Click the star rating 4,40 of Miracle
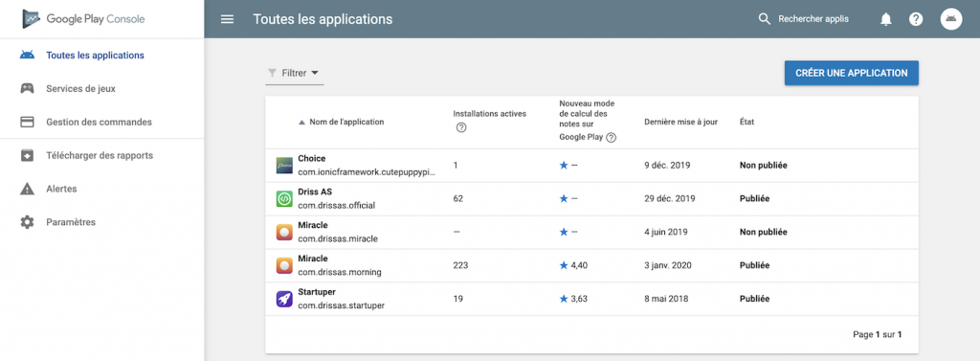This screenshot has width=980, height=361. coord(573,265)
